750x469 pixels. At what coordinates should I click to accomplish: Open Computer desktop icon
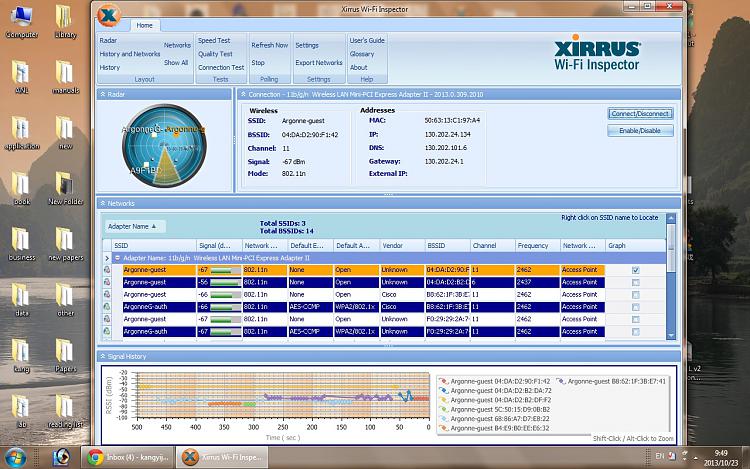coord(22,22)
